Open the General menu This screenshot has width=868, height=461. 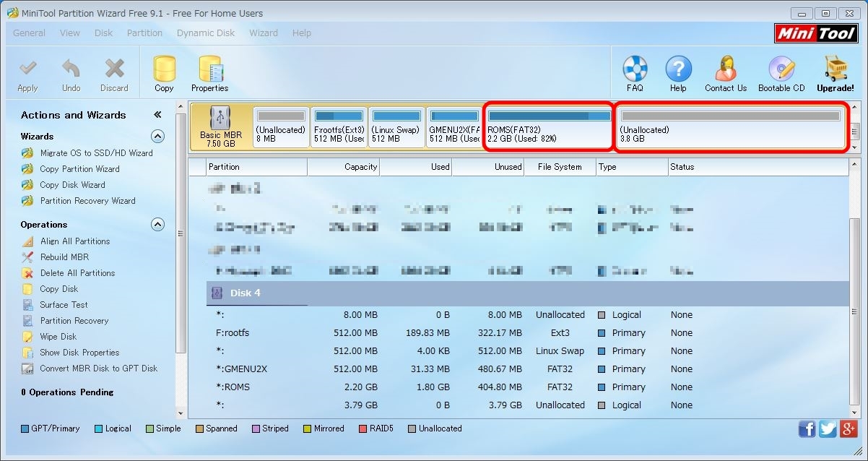[29, 33]
